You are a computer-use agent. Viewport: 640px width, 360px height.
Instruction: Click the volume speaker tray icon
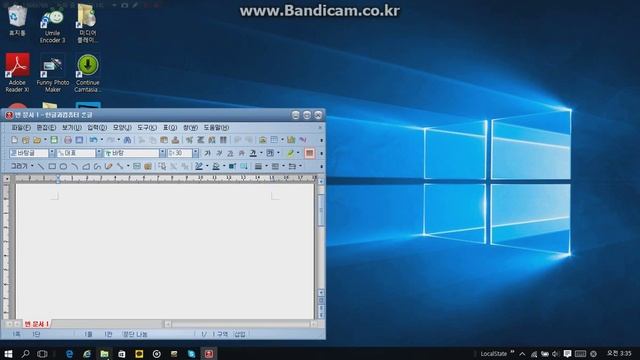click(556, 353)
